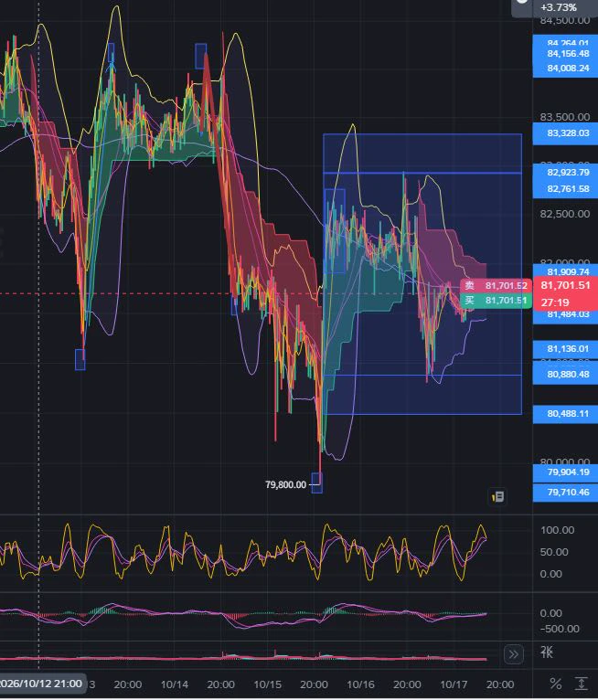Select the large blue range rectangle's top border
The image size is (598, 700).
pyautogui.click(x=422, y=134)
